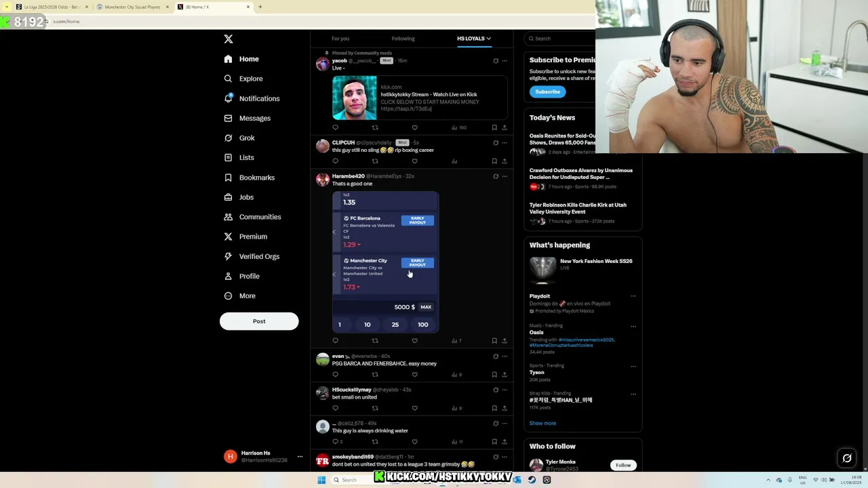Open Communities in the sidebar

(x=252, y=217)
